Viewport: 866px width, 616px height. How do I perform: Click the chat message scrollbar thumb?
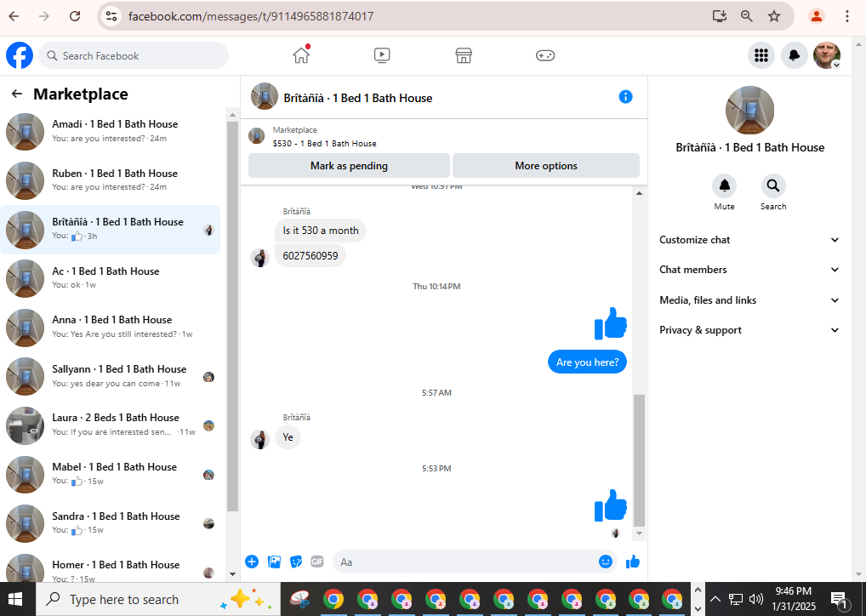[639, 460]
